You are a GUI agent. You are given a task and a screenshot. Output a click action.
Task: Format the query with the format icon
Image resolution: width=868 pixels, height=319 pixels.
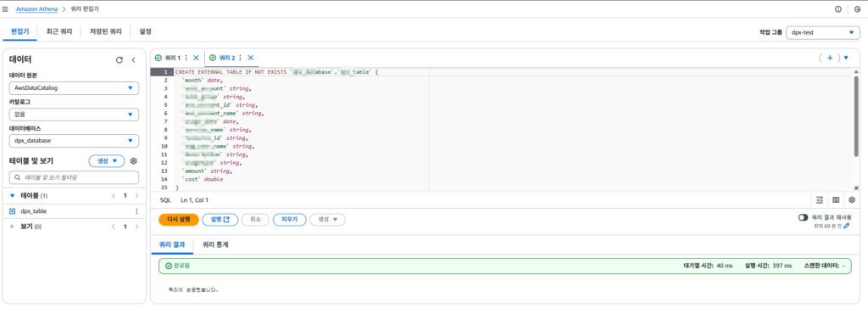tap(820, 199)
